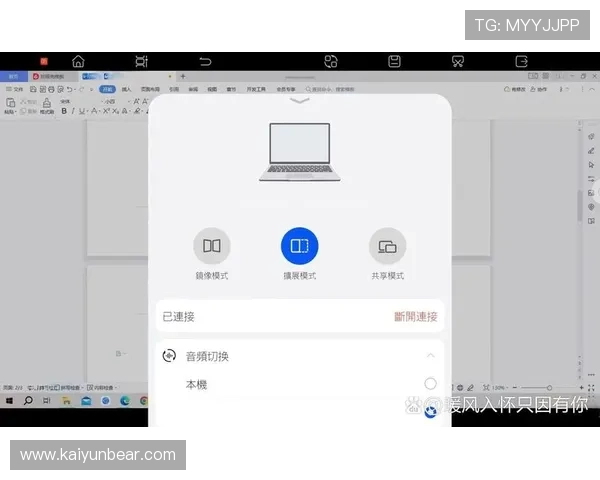Open 視圖 View ribbon tab in WPS
This screenshot has height=480, width=600.
click(x=212, y=89)
